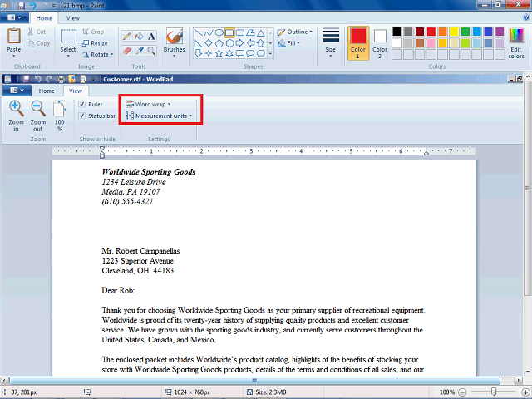This screenshot has height=399, width=532.
Task: Click the zoom out minus button in status bar
Action: pyautogui.click(x=462, y=392)
